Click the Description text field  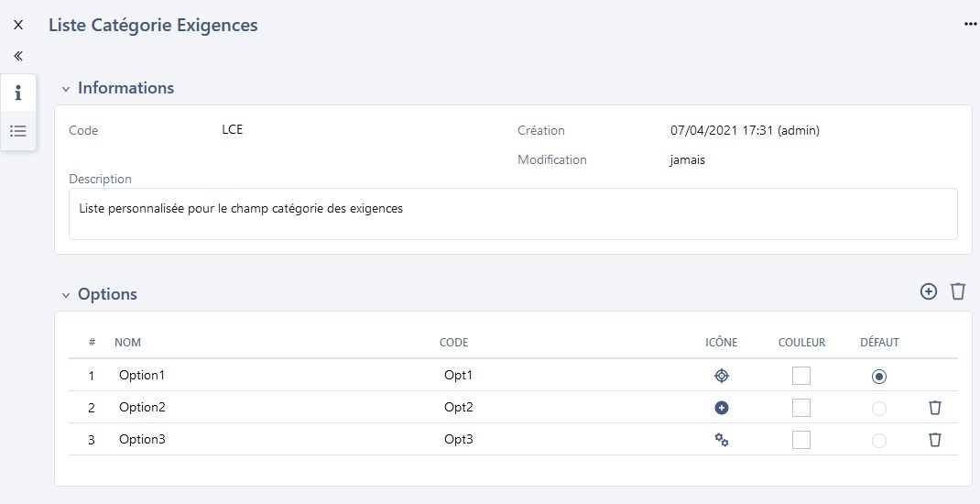pos(513,214)
